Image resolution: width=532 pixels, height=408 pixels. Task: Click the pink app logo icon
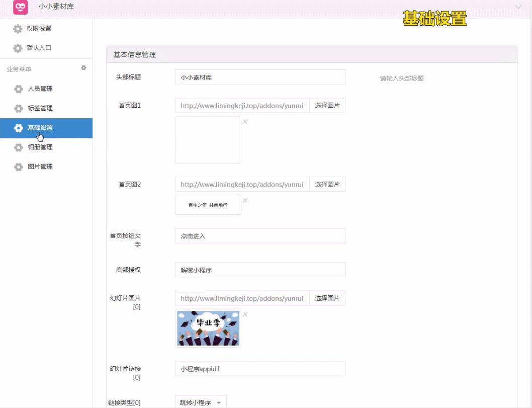tap(20, 8)
